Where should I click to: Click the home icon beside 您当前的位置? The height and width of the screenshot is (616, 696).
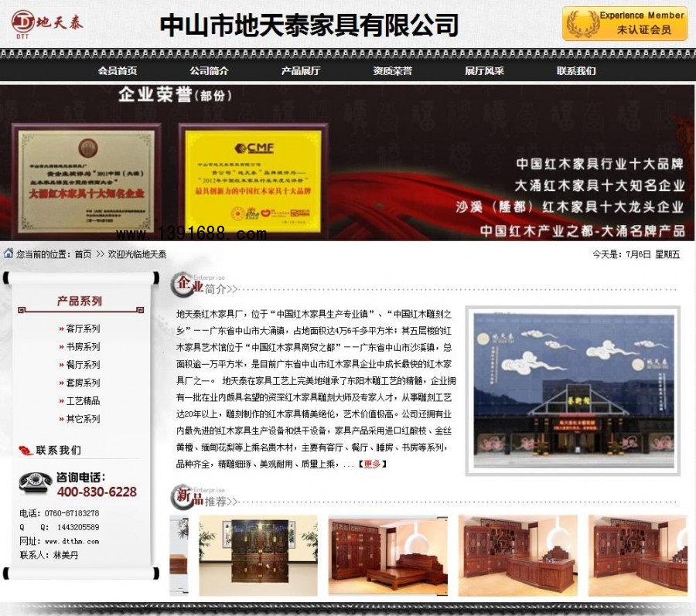[9, 254]
